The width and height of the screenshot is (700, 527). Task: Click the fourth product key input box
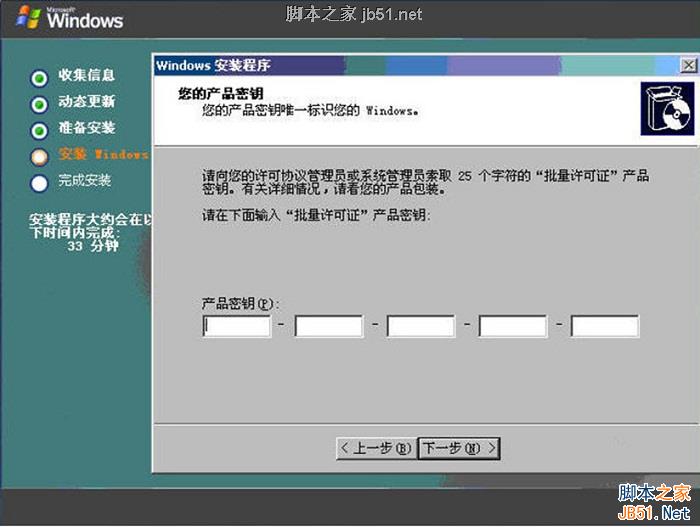coord(513,326)
